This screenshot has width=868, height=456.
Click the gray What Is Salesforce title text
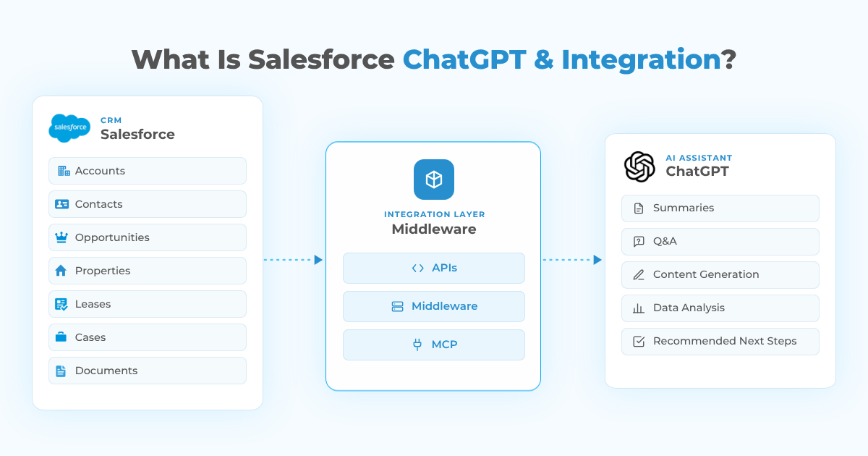tap(263, 59)
